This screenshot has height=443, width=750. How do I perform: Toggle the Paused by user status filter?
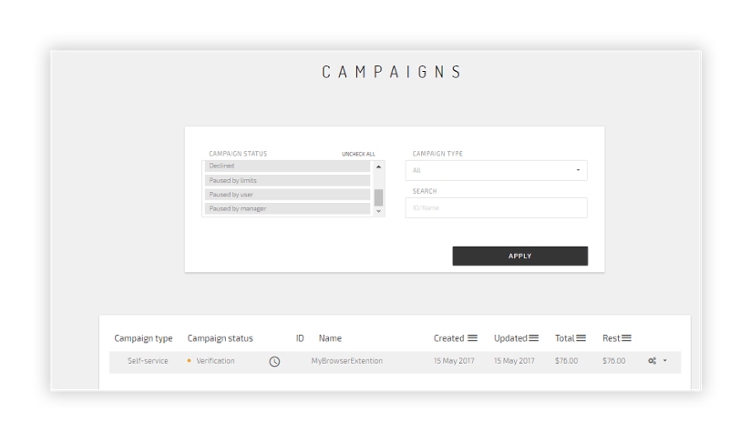tap(288, 194)
